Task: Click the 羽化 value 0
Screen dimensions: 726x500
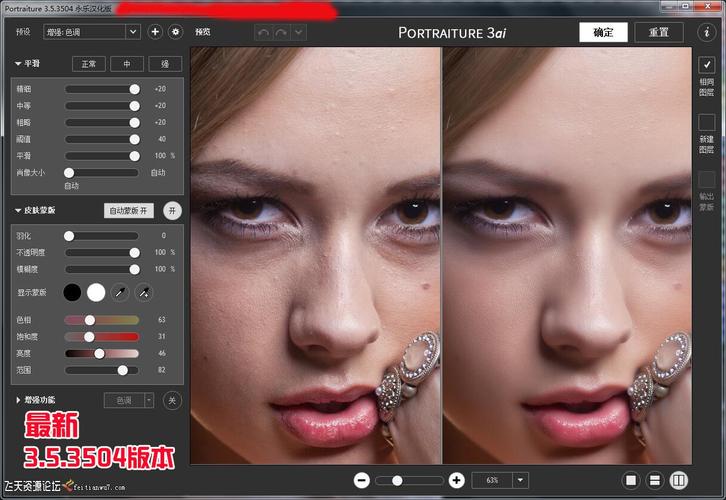Action: 163,236
